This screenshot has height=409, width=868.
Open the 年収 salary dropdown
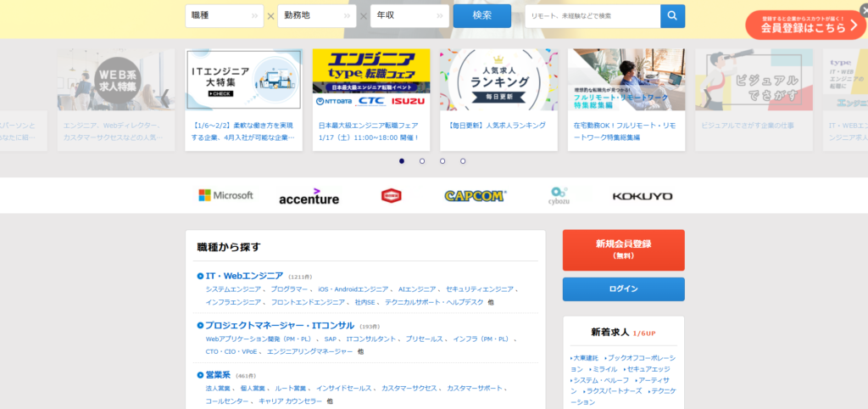409,16
